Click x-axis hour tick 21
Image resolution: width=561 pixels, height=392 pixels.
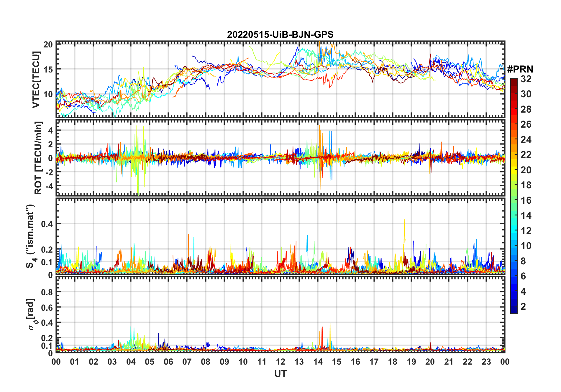pyautogui.click(x=449, y=362)
